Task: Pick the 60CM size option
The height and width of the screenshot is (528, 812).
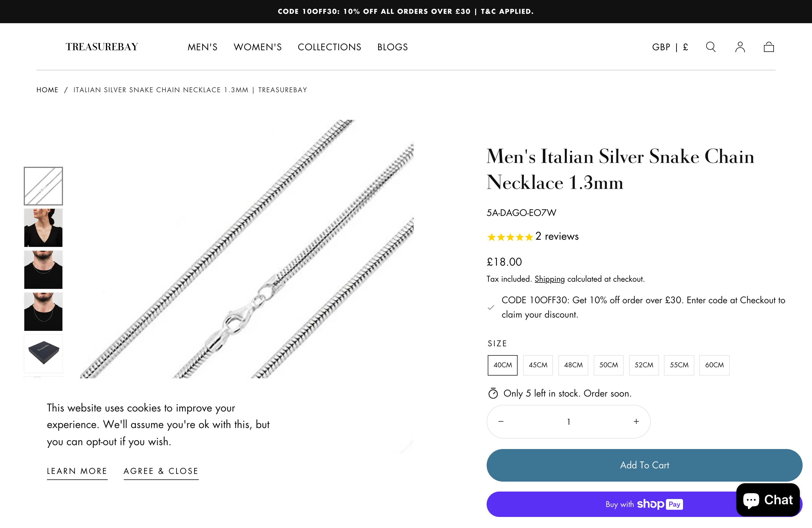Action: [714, 365]
